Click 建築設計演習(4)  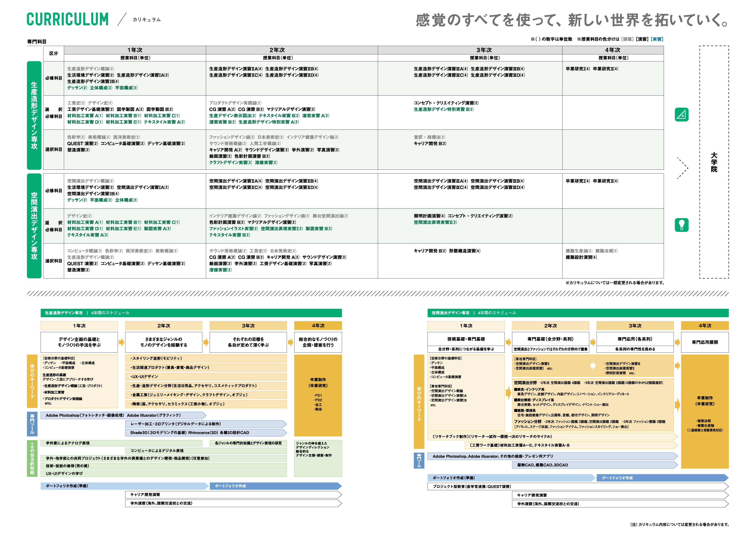(x=581, y=257)
